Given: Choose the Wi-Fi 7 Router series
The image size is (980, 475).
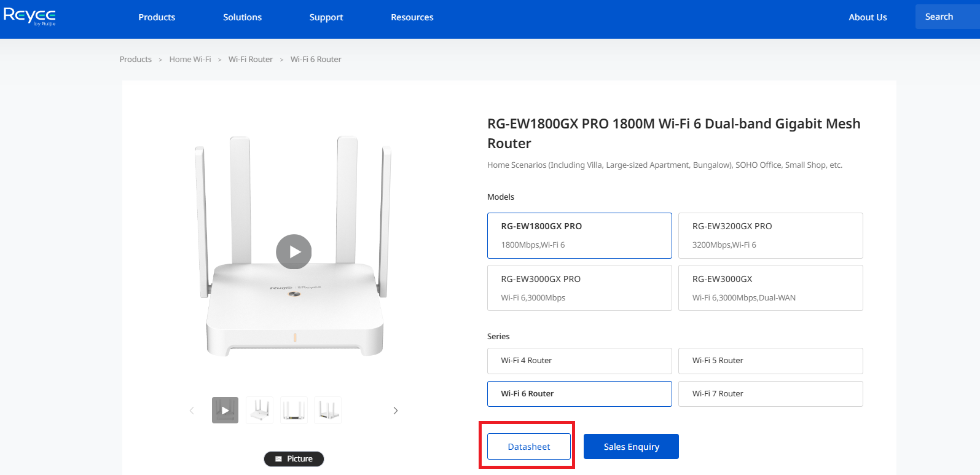Looking at the screenshot, I should pos(770,394).
